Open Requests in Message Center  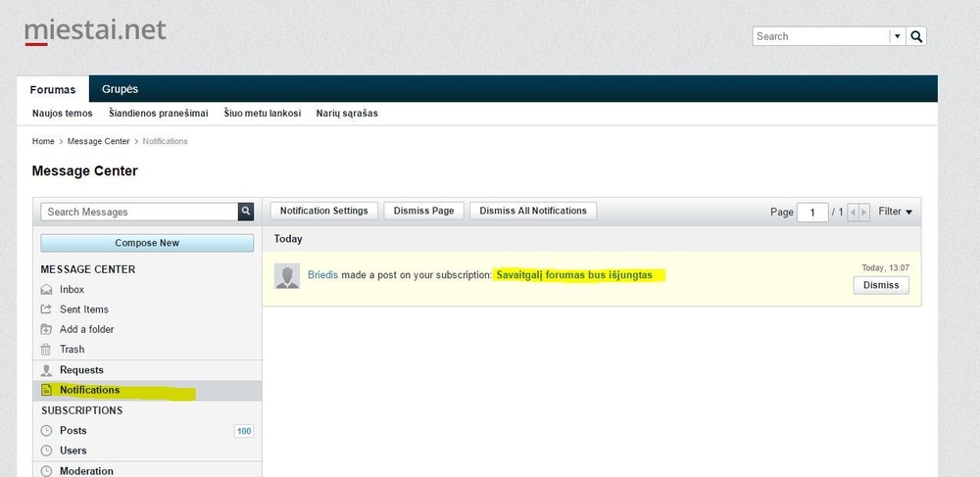click(81, 370)
